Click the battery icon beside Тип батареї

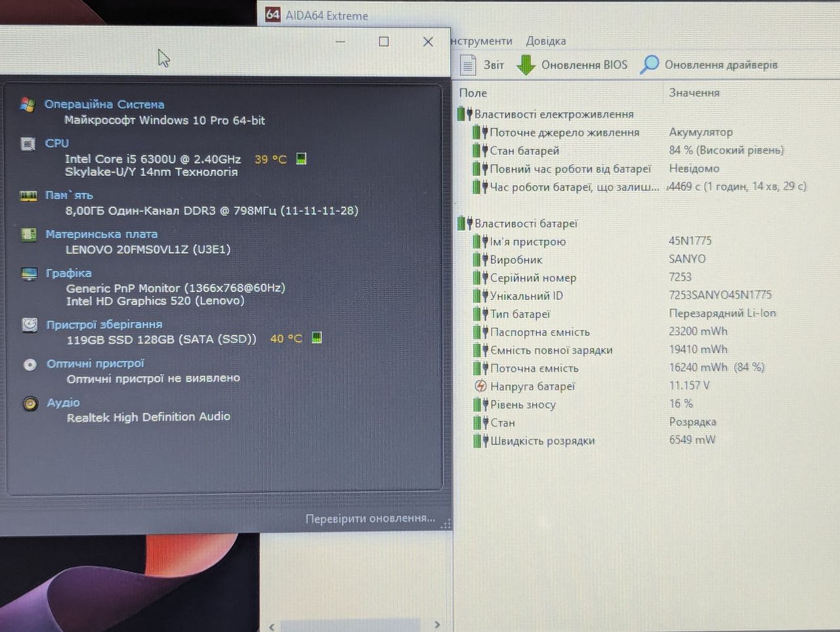tap(481, 314)
